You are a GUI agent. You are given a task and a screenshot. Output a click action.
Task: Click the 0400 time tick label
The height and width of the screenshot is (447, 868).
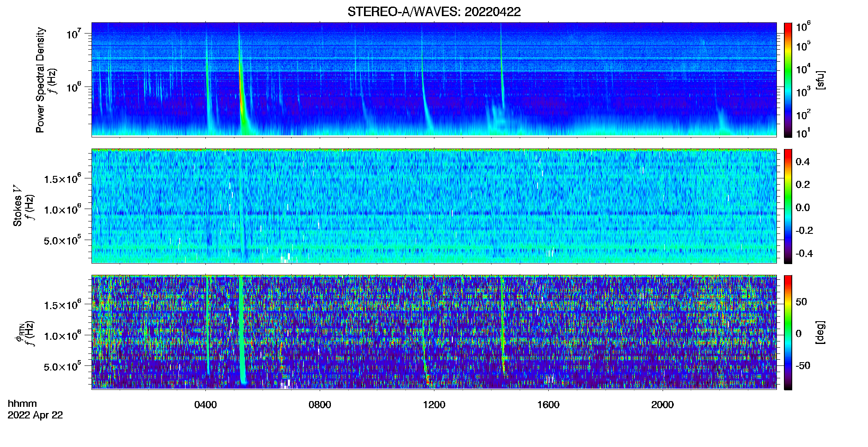click(205, 405)
